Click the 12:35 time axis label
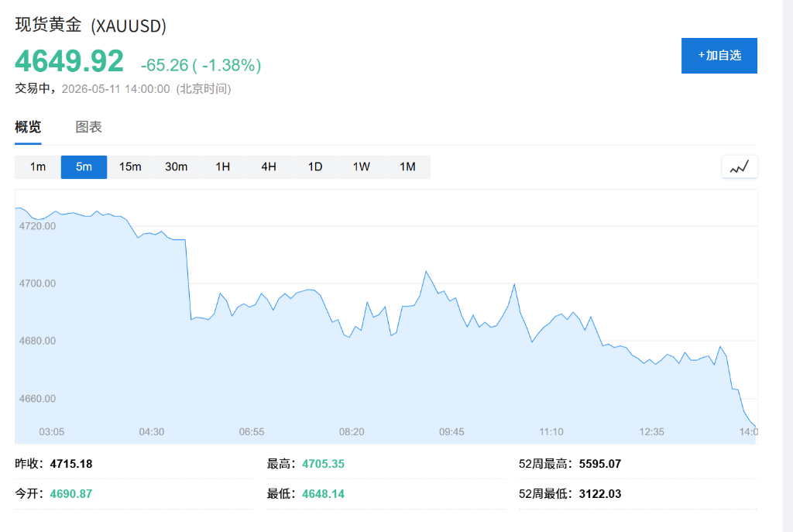 pyautogui.click(x=651, y=432)
